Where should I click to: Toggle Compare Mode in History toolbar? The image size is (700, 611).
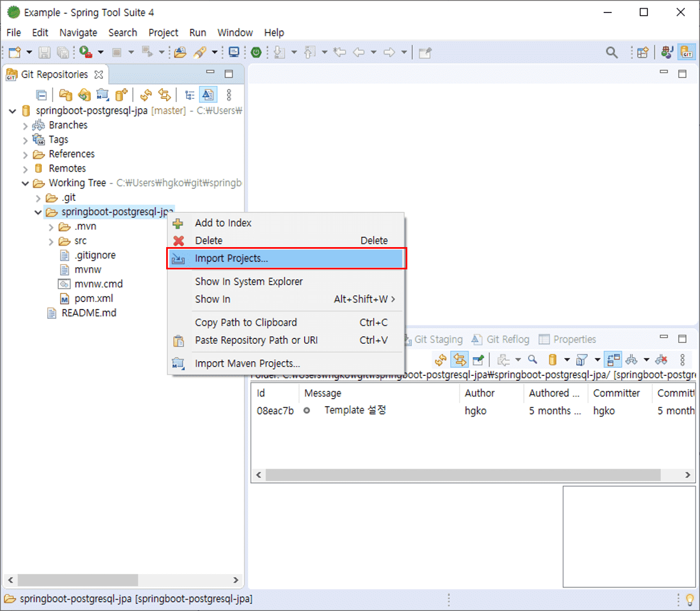613,360
